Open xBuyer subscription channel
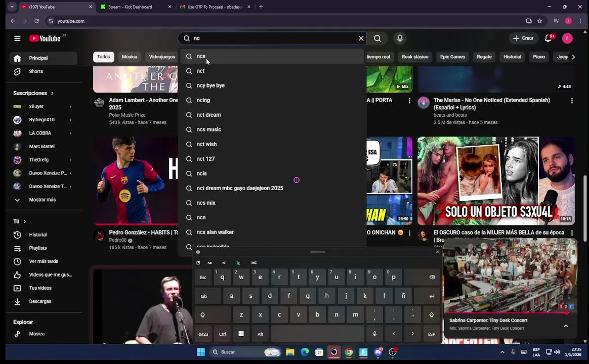Screen dimensions: 589x364 [x=43, y=107]
